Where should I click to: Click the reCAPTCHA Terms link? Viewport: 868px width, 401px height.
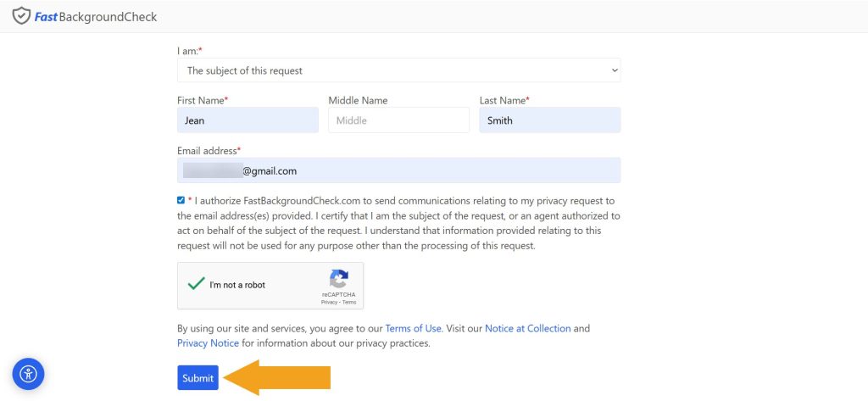349,303
